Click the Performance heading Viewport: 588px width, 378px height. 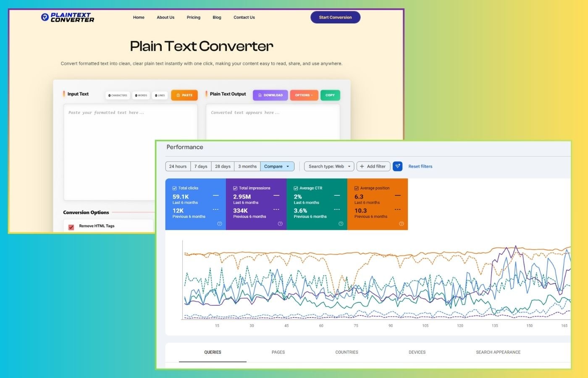coord(185,147)
